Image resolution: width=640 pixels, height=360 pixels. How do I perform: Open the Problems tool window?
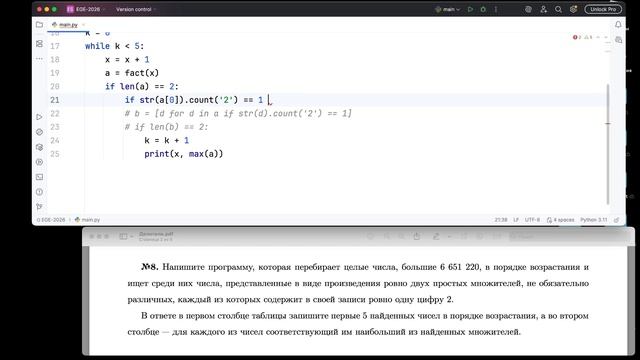39,192
